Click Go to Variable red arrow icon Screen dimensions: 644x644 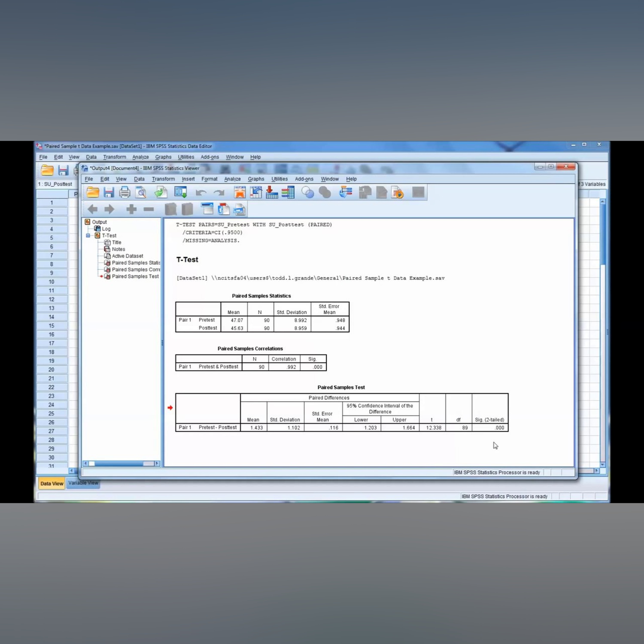click(x=272, y=192)
